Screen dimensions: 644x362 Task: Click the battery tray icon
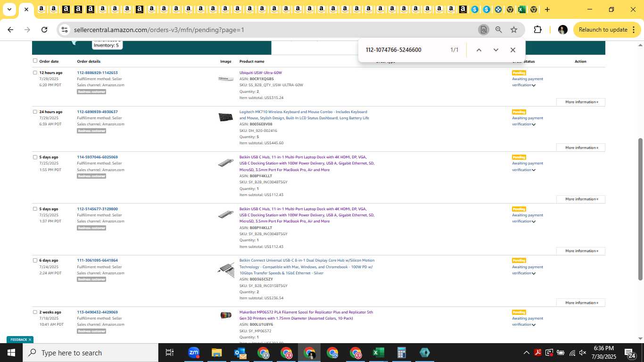(x=561, y=353)
